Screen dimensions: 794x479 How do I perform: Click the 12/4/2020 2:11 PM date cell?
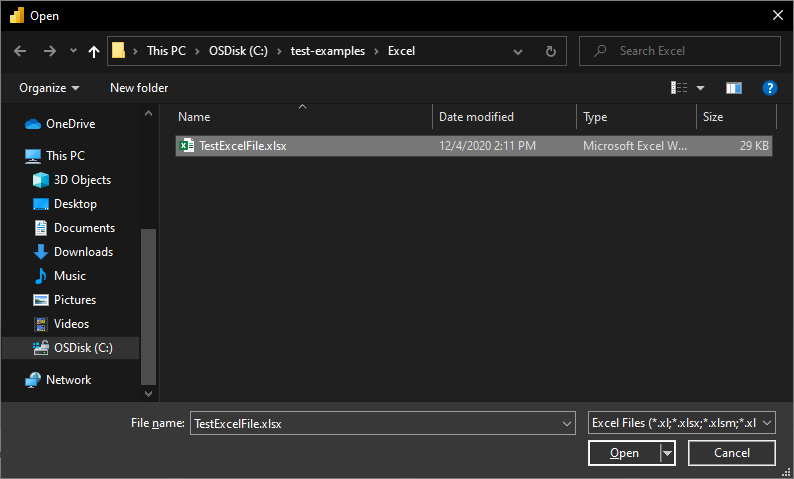(x=487, y=146)
